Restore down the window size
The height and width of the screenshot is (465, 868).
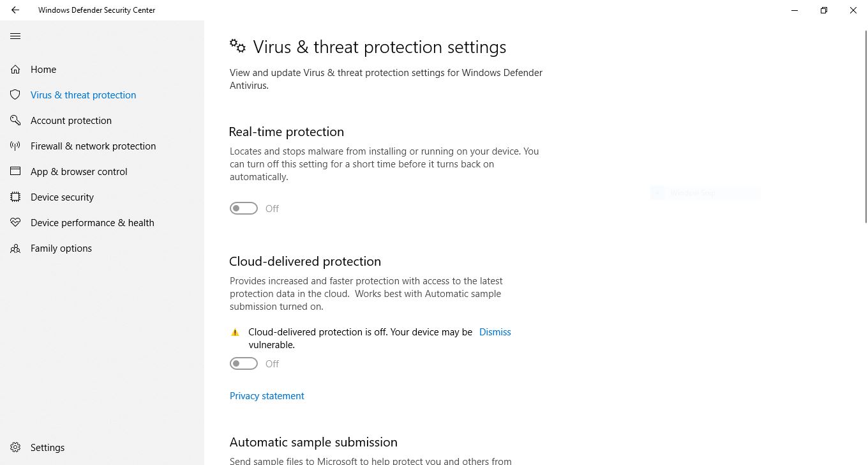(824, 10)
